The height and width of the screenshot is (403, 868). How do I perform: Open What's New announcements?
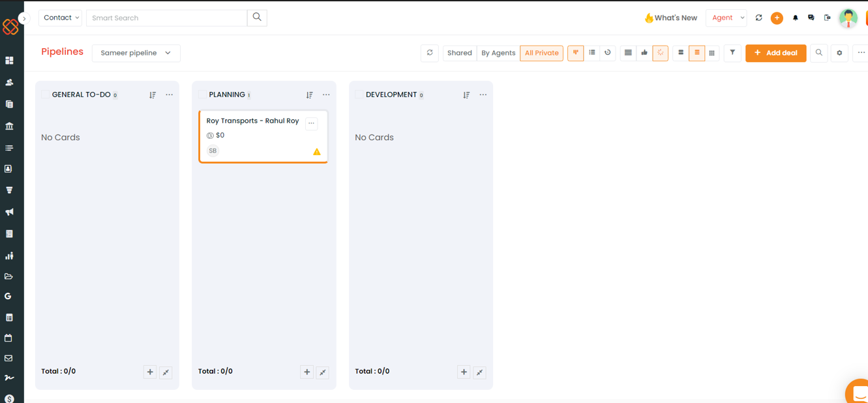point(670,18)
